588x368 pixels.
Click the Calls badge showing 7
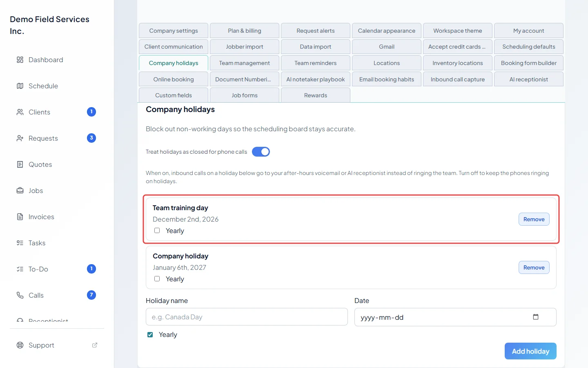click(91, 295)
